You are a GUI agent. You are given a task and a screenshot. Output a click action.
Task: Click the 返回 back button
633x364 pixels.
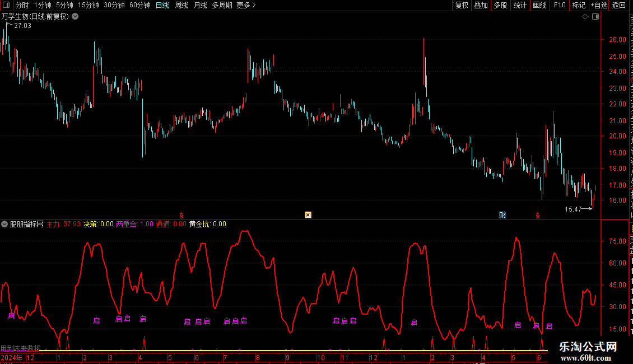(618, 5)
